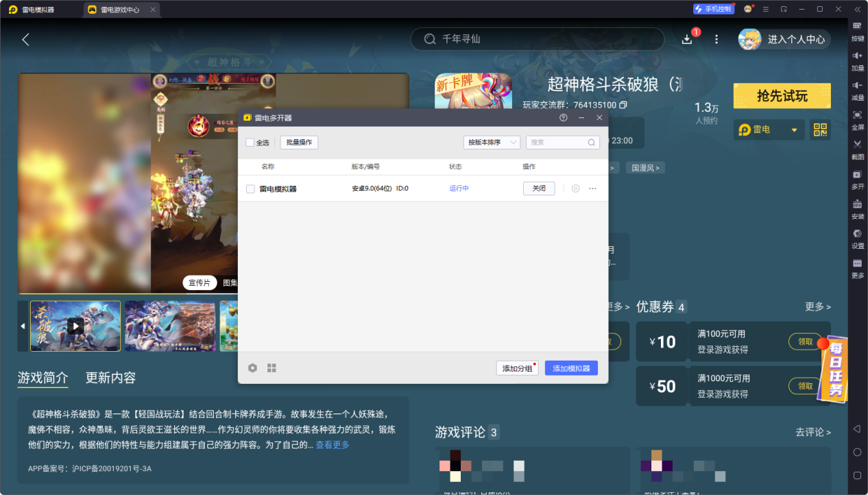
Task: Click the 添加分组 button
Action: click(x=517, y=368)
